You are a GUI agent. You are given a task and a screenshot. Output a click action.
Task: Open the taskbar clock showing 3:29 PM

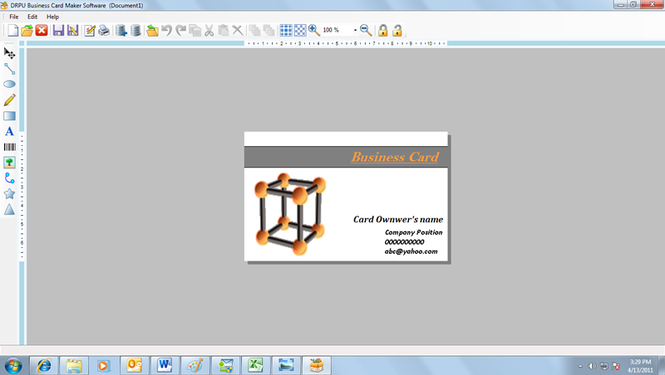click(640, 366)
